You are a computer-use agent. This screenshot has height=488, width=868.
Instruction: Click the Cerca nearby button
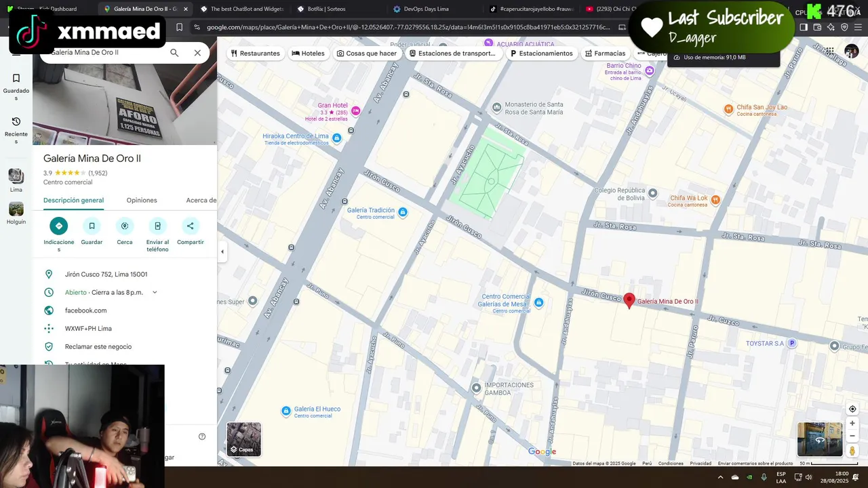click(125, 231)
